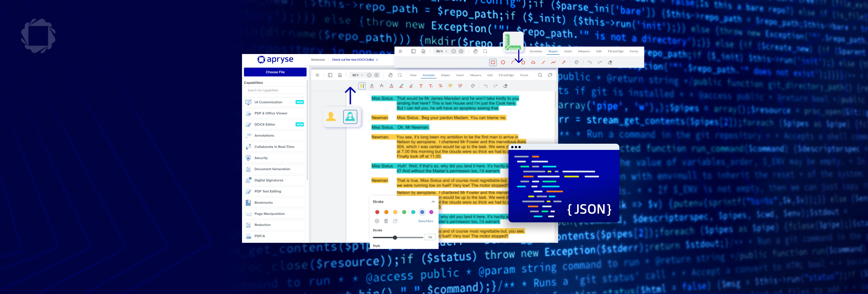The height and width of the screenshot is (294, 868).
Task: Collapse the Stroke section chevron
Action: (433, 202)
